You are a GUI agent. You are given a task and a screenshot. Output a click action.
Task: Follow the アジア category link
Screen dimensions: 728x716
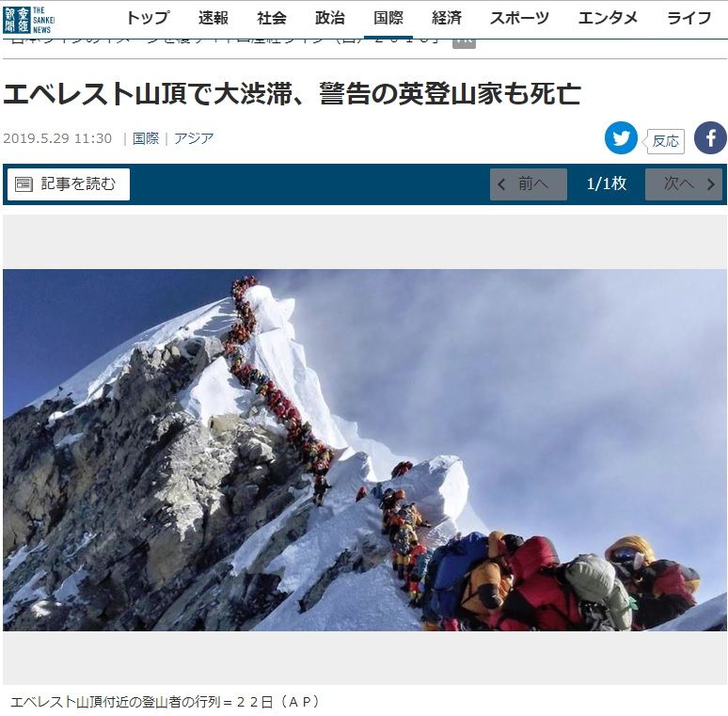pyautogui.click(x=194, y=138)
